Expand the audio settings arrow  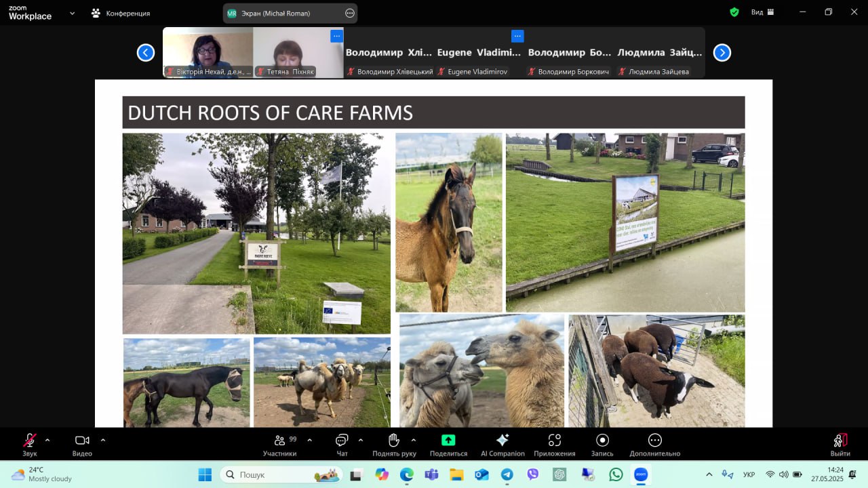(47, 440)
